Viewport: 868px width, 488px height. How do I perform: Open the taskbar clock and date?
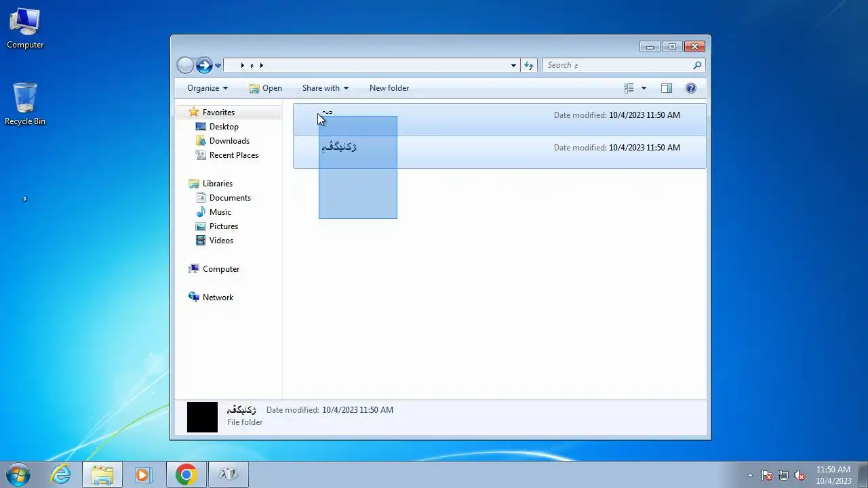[x=833, y=474]
